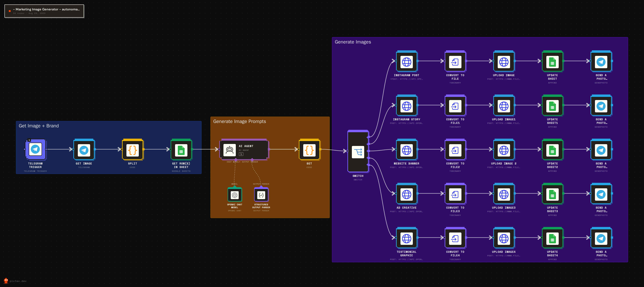This screenshot has width=644, height=287.
Task: Select the Update Sheet2 node
Action: tap(552, 149)
